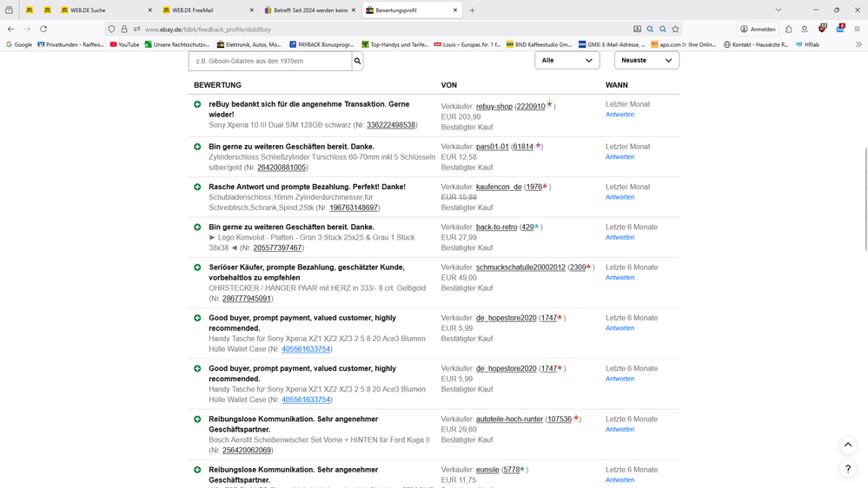Switch to Betreff: Seit 2024 tab

309,10
